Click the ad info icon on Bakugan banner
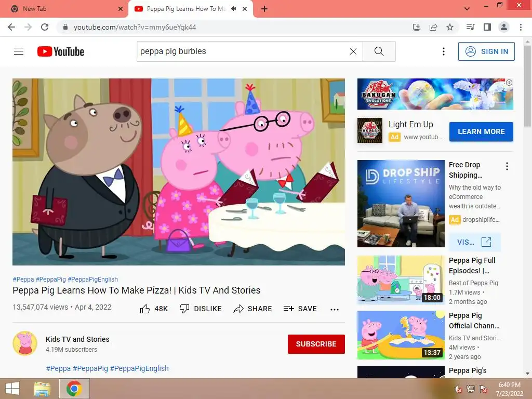The image size is (532, 399). pos(509,83)
